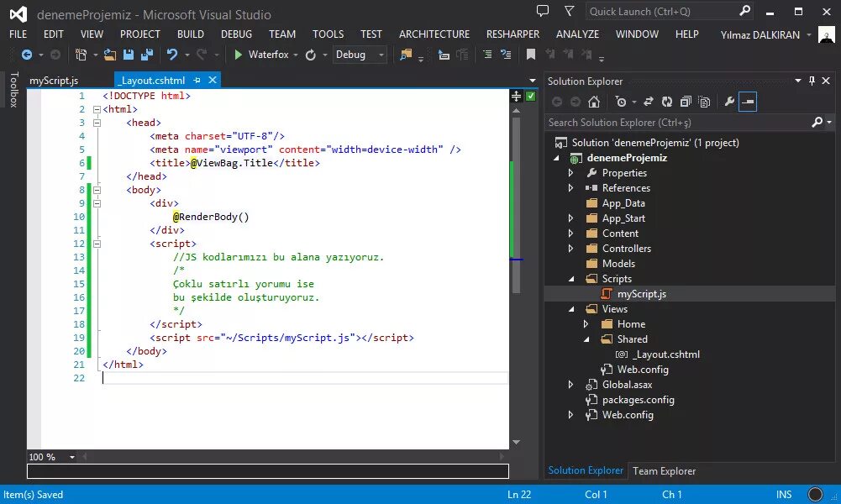Open the Toolbox side tab
Screen dimensions: 841x504
tap(14, 90)
